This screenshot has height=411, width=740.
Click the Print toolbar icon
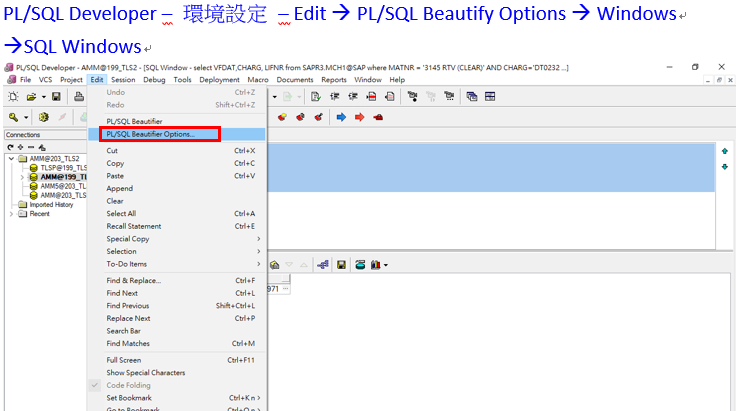(79, 97)
